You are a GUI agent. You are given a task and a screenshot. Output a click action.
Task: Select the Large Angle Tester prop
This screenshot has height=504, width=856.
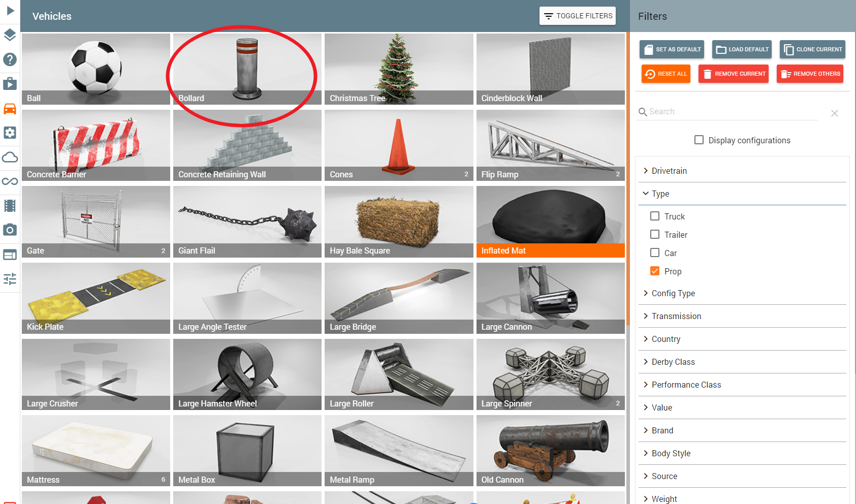pos(247,298)
